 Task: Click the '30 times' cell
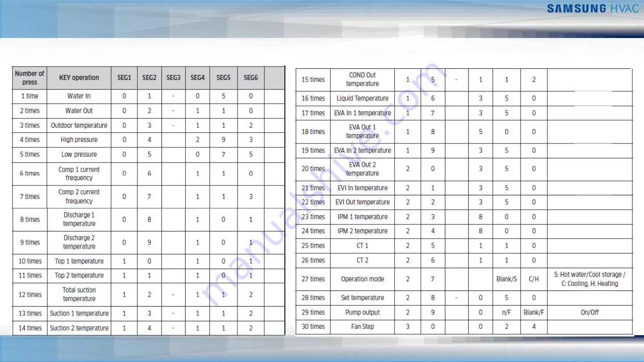coord(313,327)
